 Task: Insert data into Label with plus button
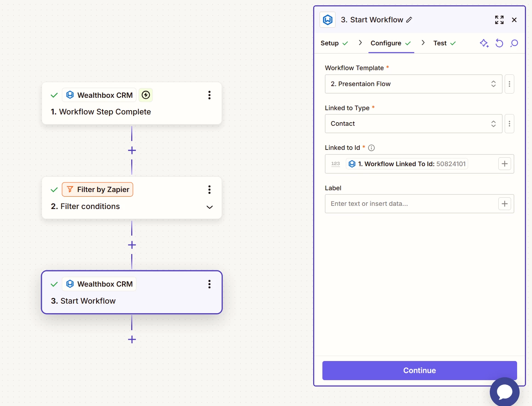(x=505, y=204)
